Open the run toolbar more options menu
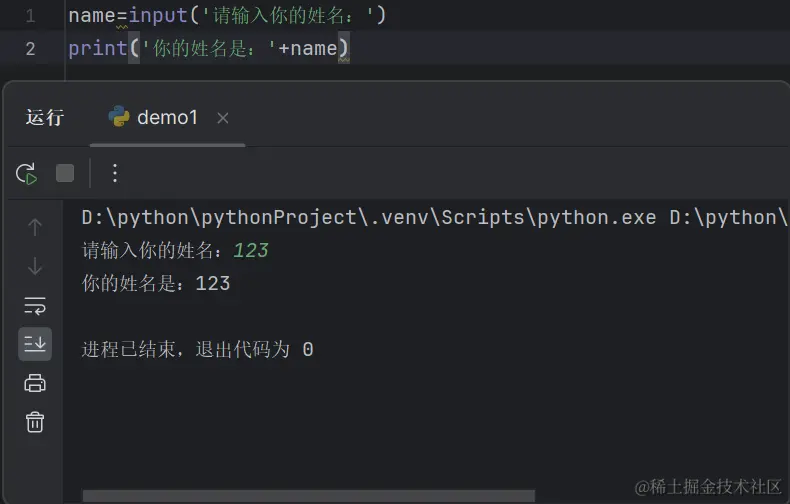The image size is (790, 504). [x=115, y=173]
